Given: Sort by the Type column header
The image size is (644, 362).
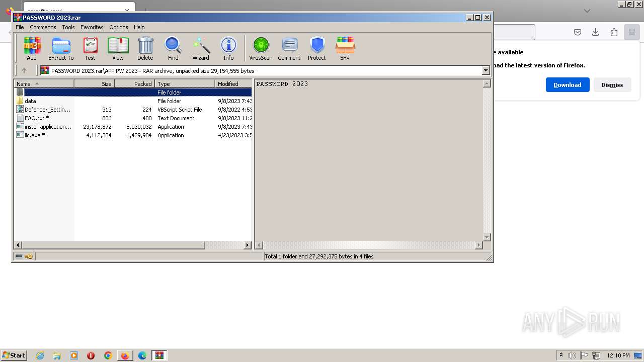Looking at the screenshot, I should (x=185, y=84).
